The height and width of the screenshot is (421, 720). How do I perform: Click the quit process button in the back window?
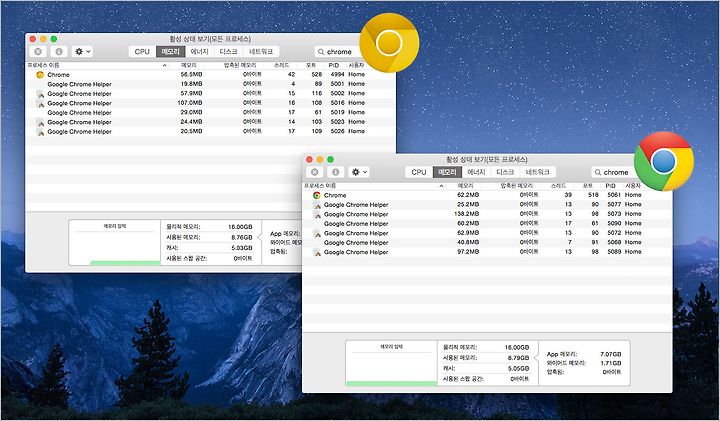[38, 52]
